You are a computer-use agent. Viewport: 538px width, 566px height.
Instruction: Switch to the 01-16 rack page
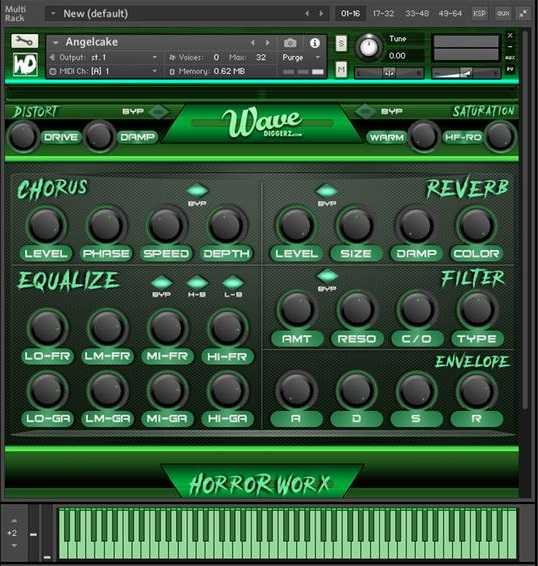click(x=350, y=14)
